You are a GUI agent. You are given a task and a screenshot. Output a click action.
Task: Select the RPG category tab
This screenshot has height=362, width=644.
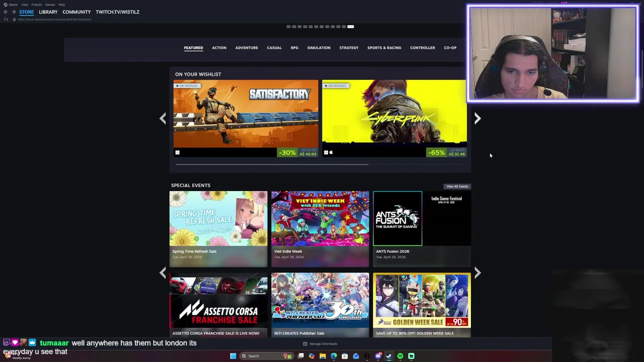tap(294, 48)
